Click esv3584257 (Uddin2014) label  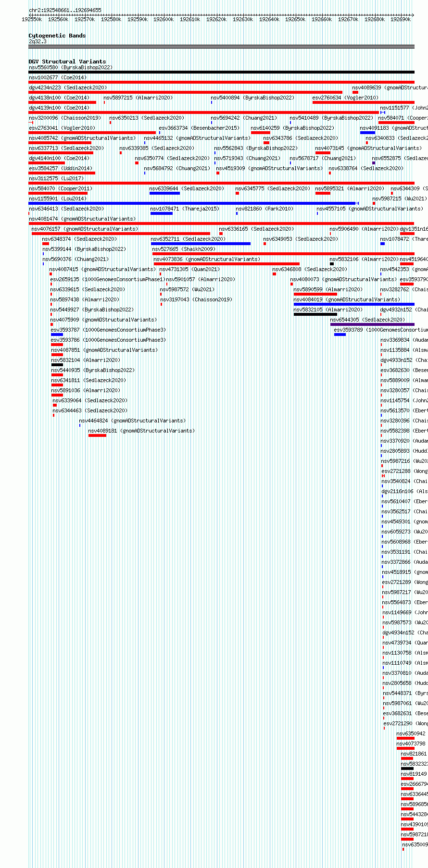click(x=61, y=168)
